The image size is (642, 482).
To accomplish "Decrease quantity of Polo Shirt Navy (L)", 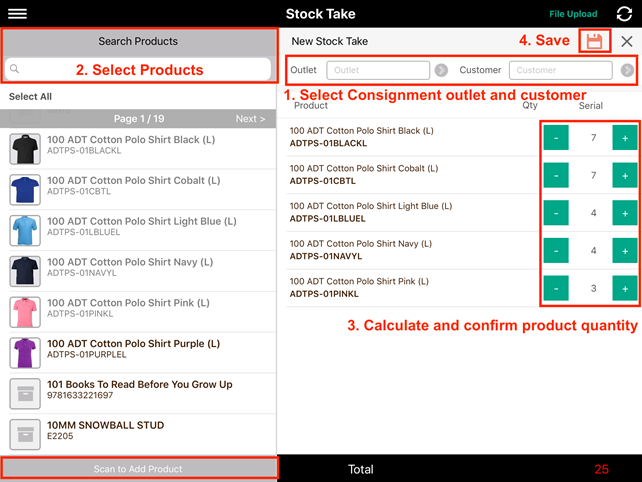I will (556, 251).
